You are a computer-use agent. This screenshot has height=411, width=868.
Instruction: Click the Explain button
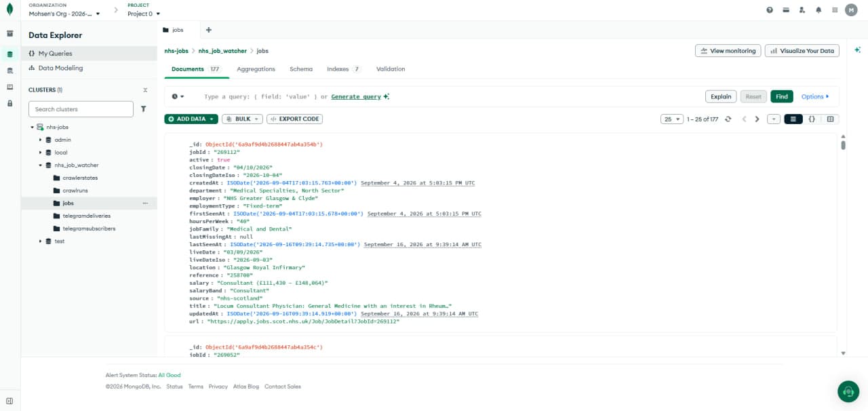[x=721, y=97]
